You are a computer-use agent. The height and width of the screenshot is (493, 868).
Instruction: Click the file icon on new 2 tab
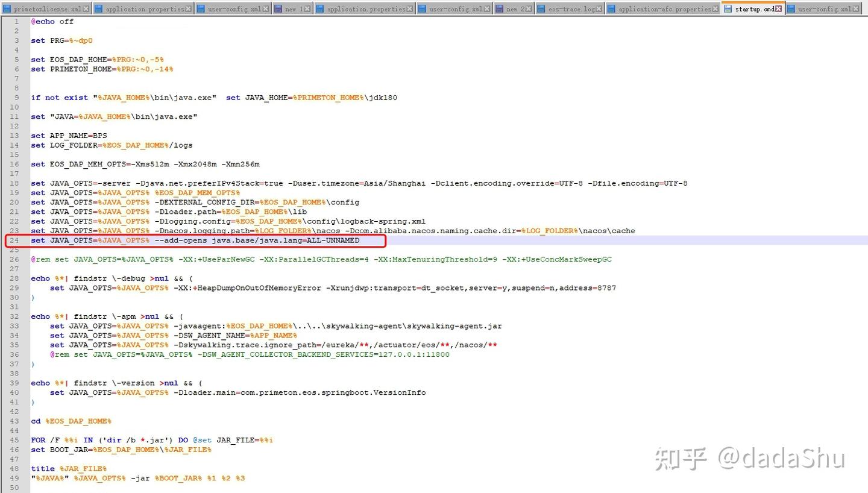click(x=500, y=8)
